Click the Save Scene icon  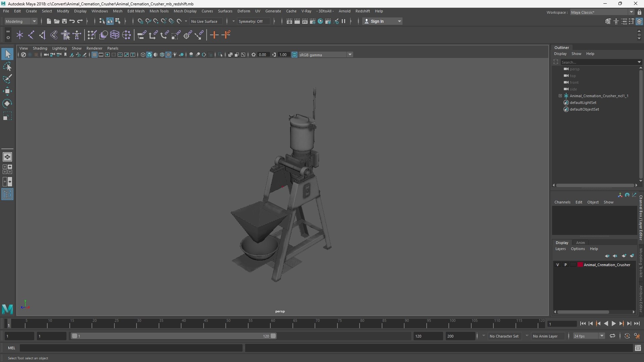64,21
